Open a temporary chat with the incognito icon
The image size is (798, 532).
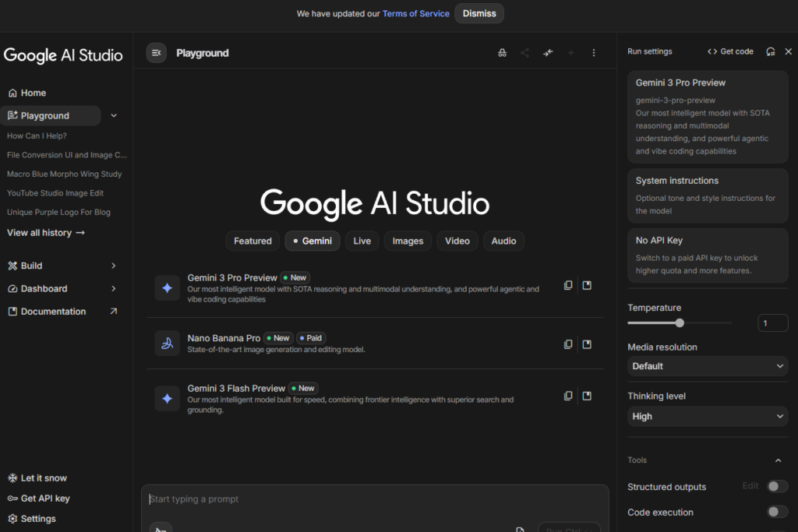502,52
